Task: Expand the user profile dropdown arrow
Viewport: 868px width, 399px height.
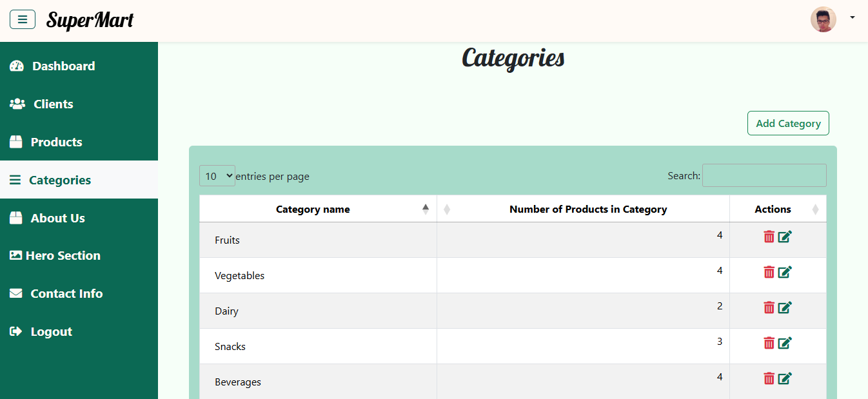Action: 852,18
